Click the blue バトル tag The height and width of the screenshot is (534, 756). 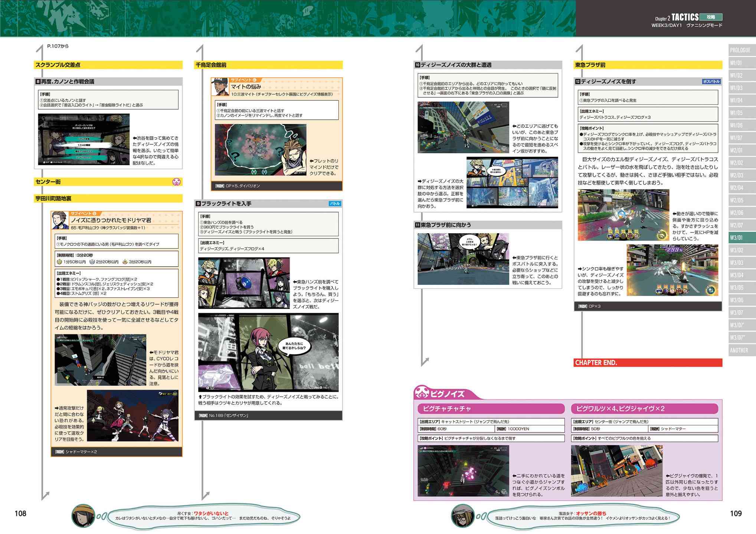coord(334,203)
